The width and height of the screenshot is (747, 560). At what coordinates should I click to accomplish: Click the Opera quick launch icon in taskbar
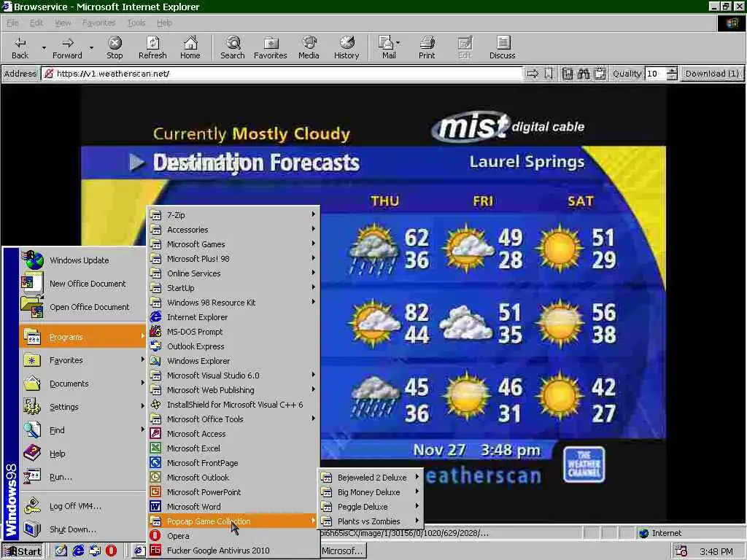[x=111, y=551]
